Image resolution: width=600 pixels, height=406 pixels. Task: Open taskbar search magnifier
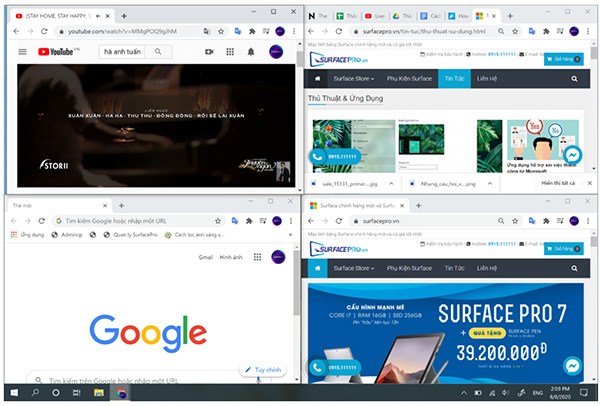tap(35, 393)
